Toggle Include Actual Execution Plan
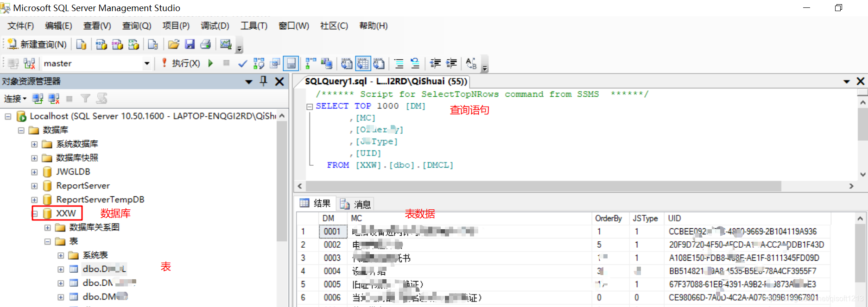 point(310,63)
